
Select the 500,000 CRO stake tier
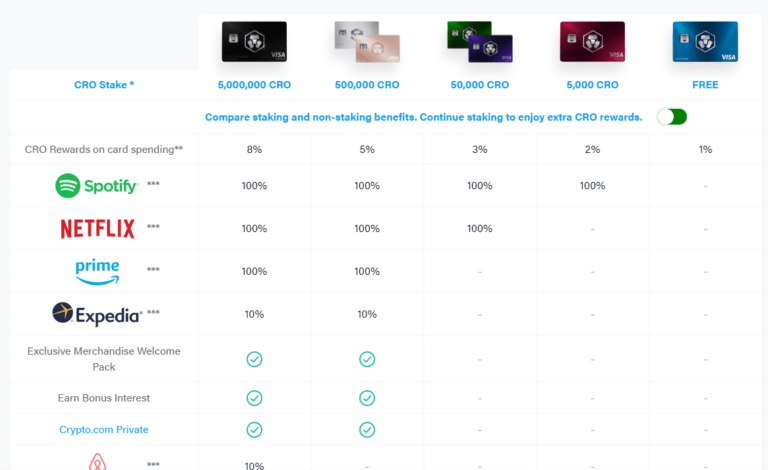point(367,85)
